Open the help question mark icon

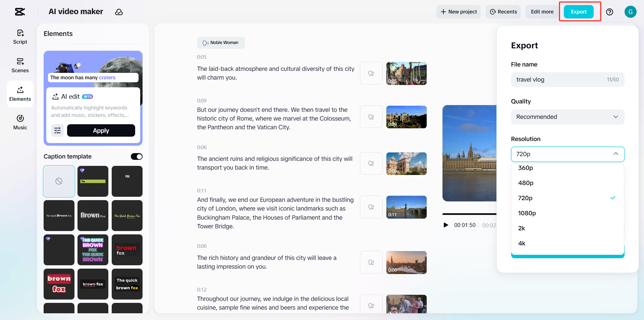coord(609,12)
